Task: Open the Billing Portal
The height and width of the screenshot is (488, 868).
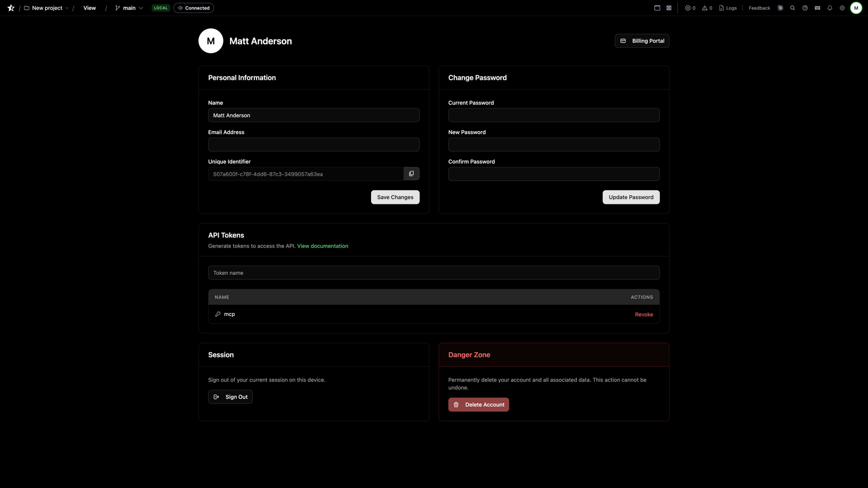Action: (x=642, y=41)
